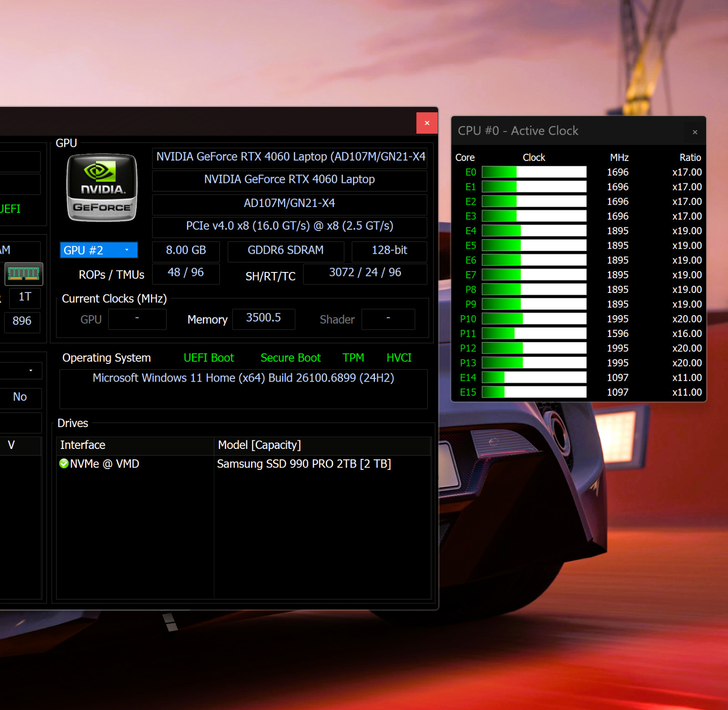Click the Current Clocks (MHz) group label
Screen dimensions: 728x710
tap(114, 299)
